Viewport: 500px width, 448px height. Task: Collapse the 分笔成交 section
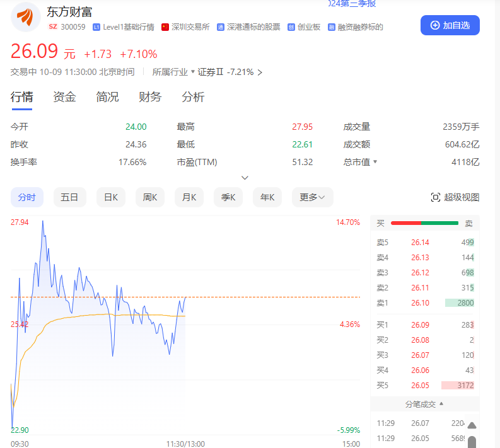[424, 404]
